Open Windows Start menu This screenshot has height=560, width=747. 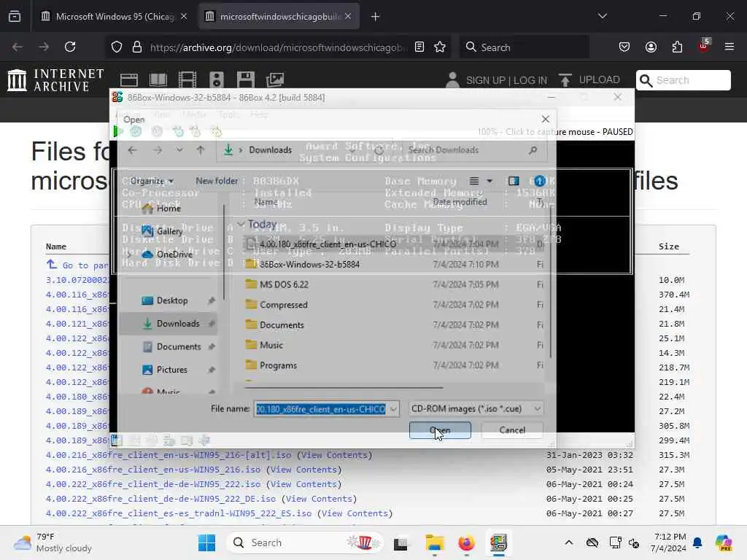tap(206, 542)
